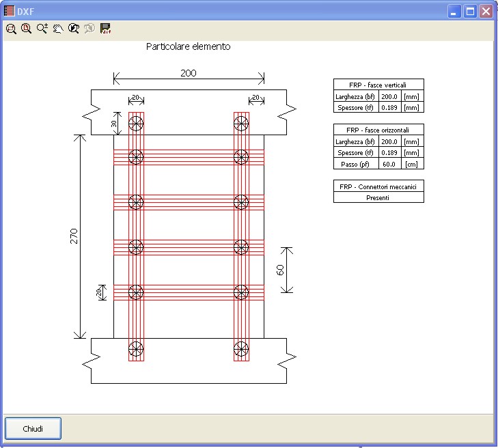Image resolution: width=498 pixels, height=448 pixels.
Task: Click the previous zoom view icon
Action: pyautogui.click(x=74, y=29)
